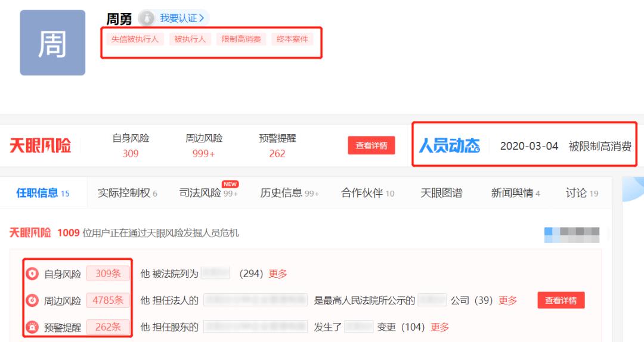Open the 人员动态 section heading
This screenshot has height=342, width=644.
449,146
